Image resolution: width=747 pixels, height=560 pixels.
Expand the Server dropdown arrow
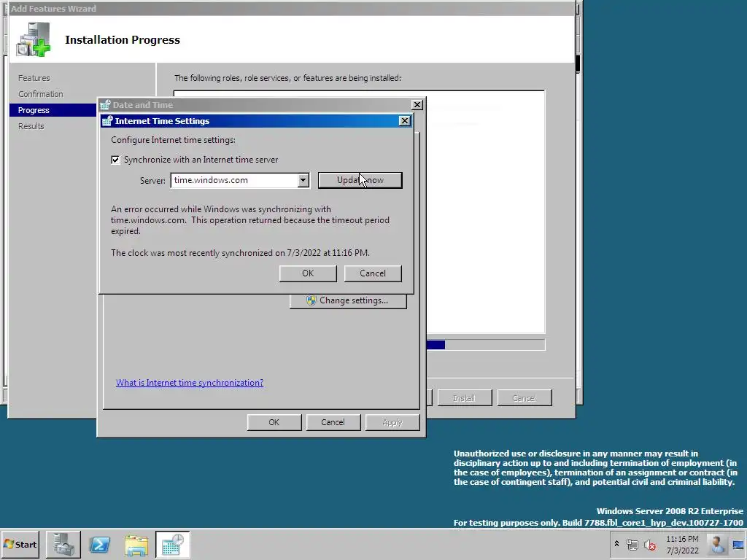click(x=303, y=180)
